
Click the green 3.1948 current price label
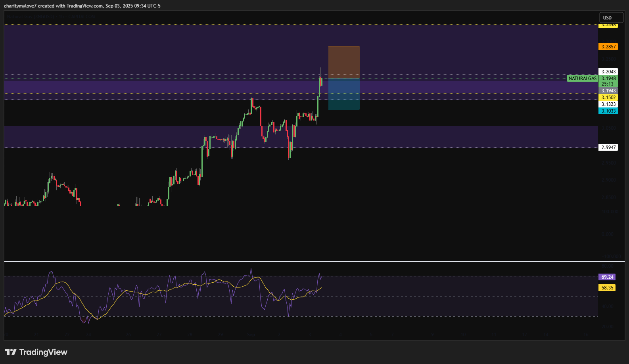click(x=608, y=81)
